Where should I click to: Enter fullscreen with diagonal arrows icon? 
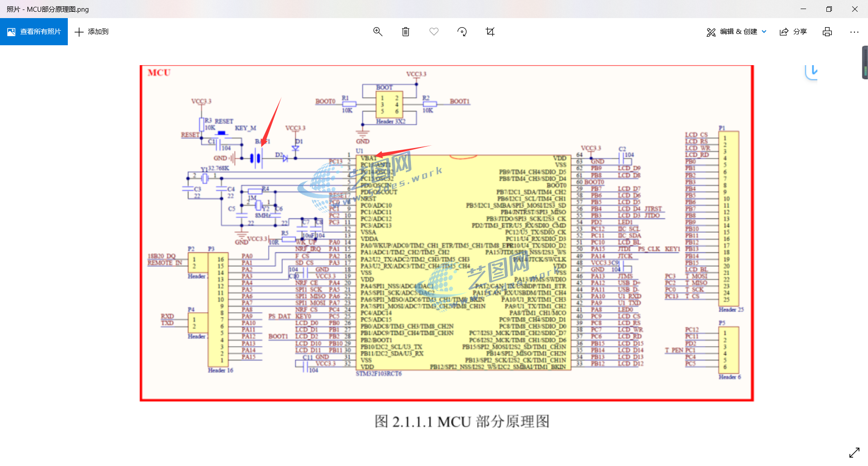[x=854, y=452]
